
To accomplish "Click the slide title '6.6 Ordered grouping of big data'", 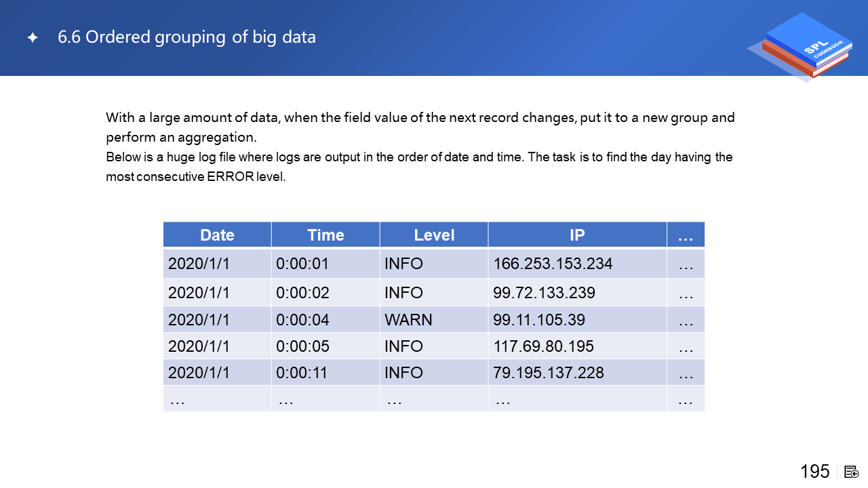I will (x=186, y=37).
